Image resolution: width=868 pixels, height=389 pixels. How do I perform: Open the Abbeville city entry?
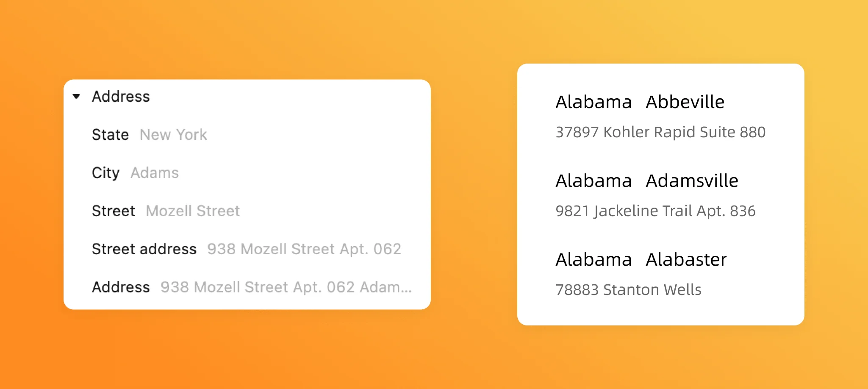(685, 102)
